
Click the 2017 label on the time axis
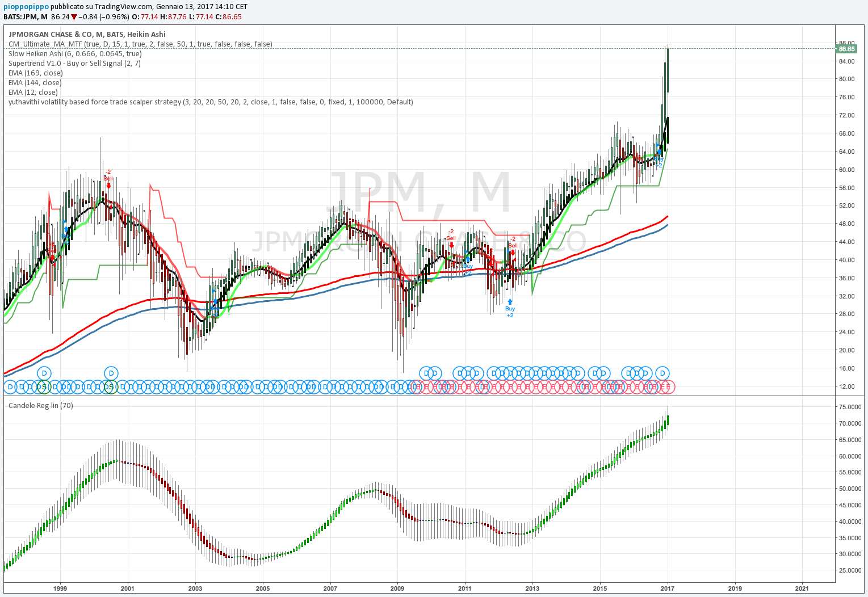(x=668, y=588)
